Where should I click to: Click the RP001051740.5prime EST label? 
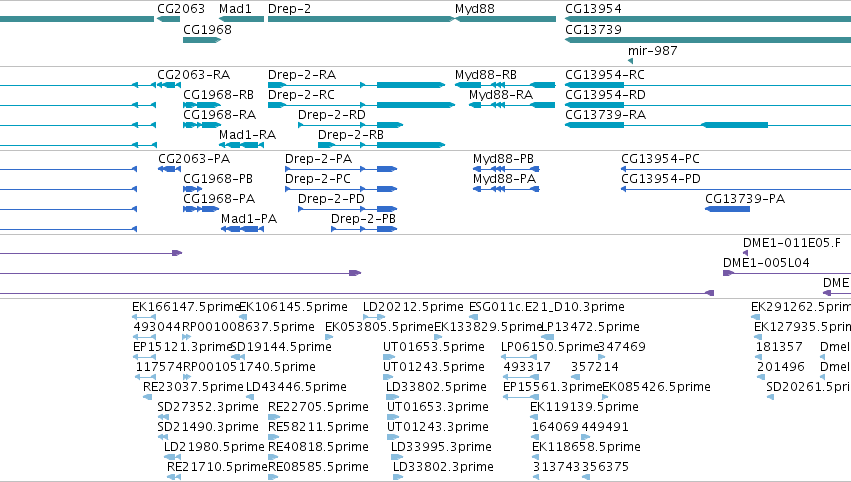point(250,367)
